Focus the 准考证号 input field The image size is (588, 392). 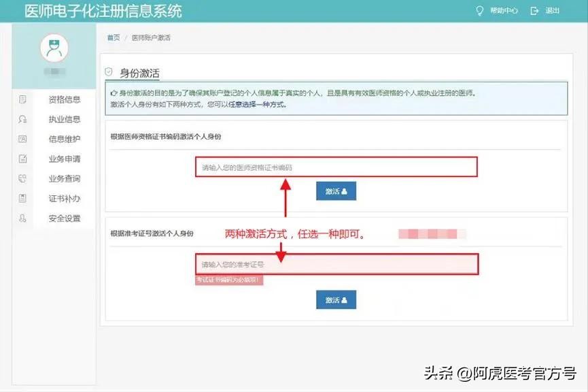(x=336, y=264)
